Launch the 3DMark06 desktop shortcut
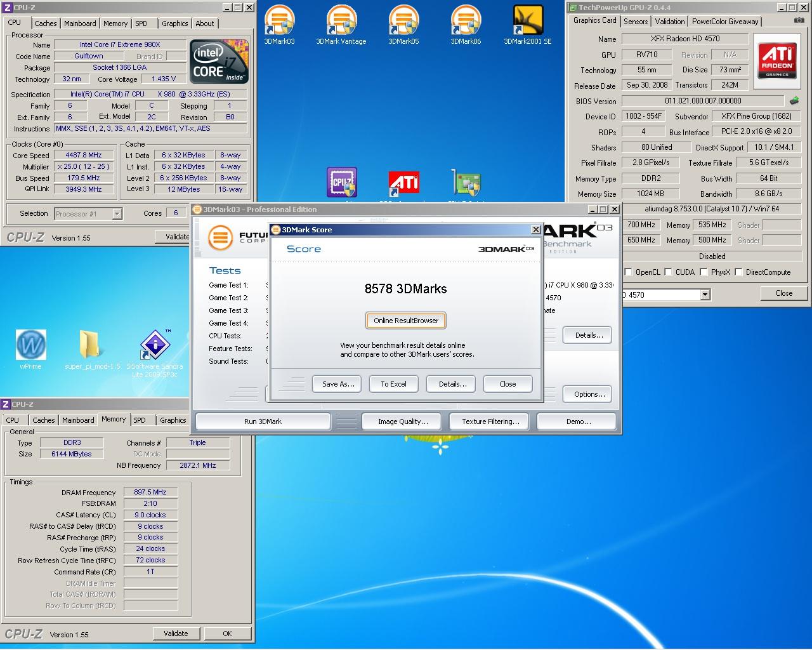The height and width of the screenshot is (650, 812). point(466,25)
